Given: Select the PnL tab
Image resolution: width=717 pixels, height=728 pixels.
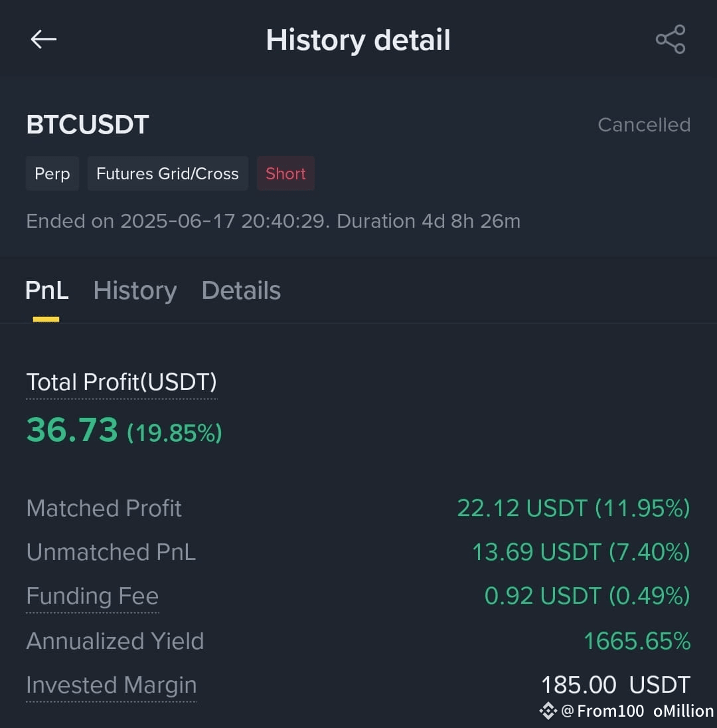Looking at the screenshot, I should 47,291.
